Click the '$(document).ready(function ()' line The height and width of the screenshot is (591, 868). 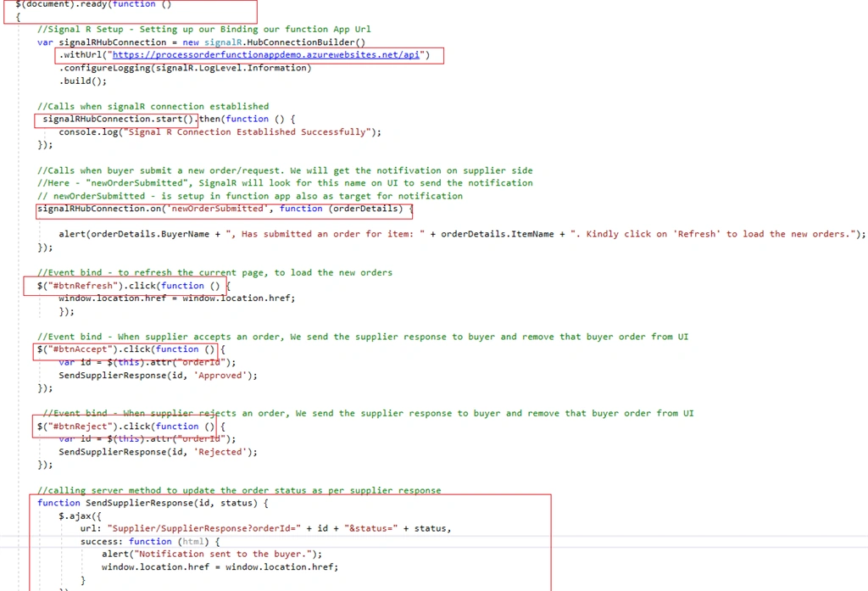(x=93, y=4)
